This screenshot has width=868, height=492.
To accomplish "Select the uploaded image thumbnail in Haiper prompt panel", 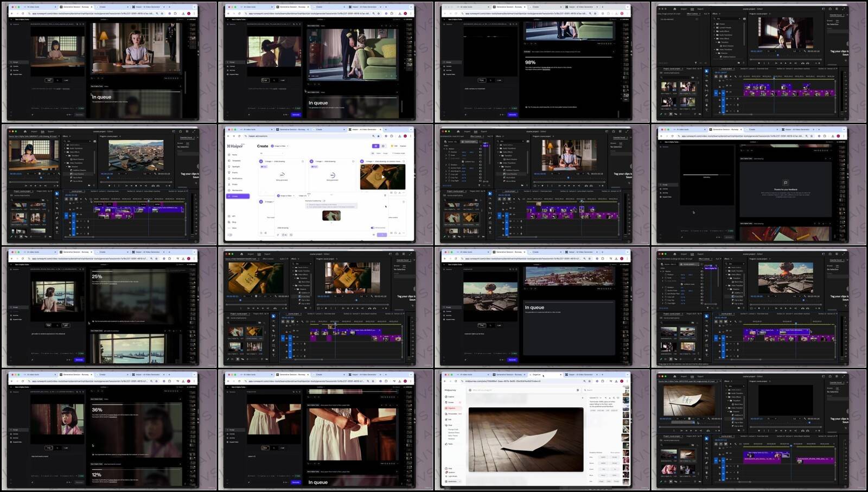I will click(x=331, y=216).
